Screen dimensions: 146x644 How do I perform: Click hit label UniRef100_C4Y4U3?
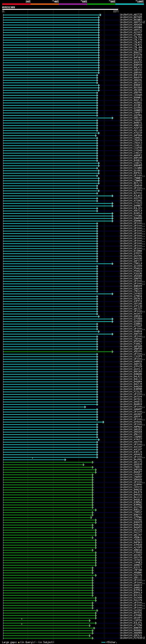pyautogui.click(x=131, y=294)
